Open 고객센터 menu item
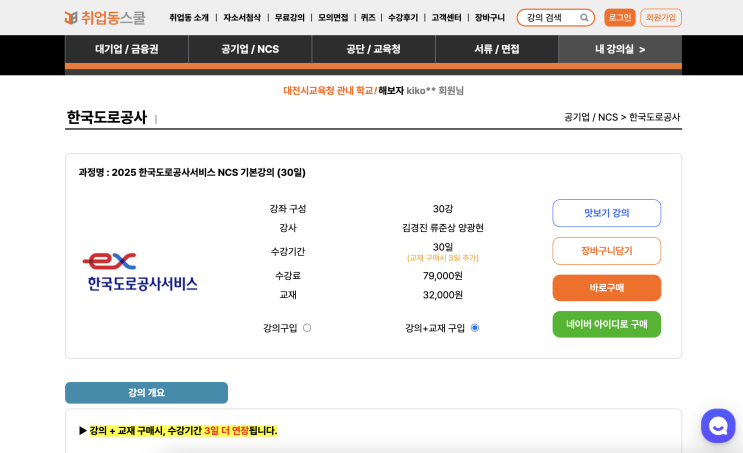The height and width of the screenshot is (453, 743). click(x=446, y=18)
